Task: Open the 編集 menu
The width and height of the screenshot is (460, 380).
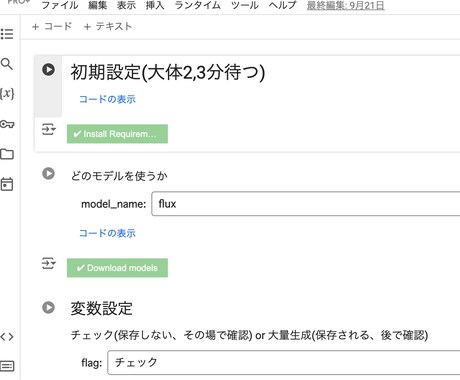Action: coord(98,5)
